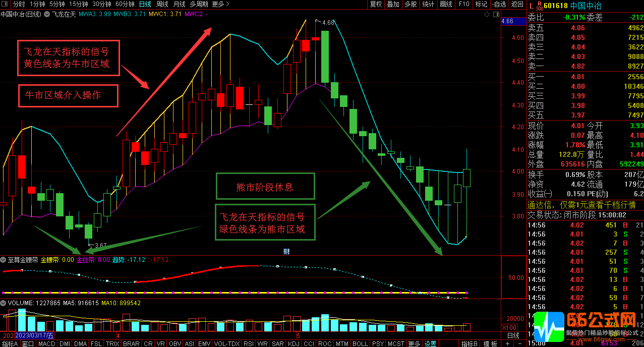The width and height of the screenshot is (644, 347).
Task: Open the 更多 periods menu
Action: (x=220, y=4)
